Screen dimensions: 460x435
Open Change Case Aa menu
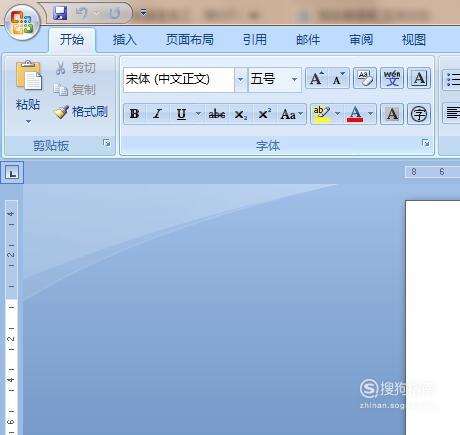(x=292, y=114)
